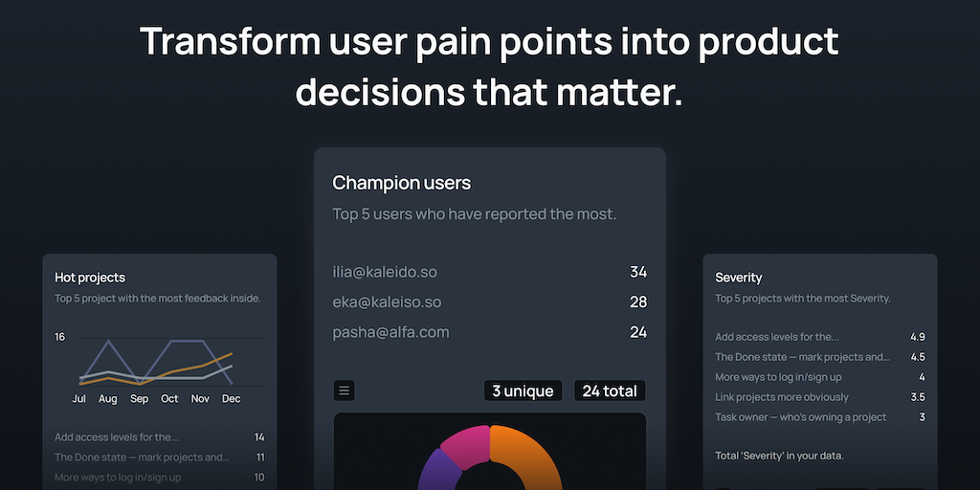Image resolution: width=980 pixels, height=490 pixels.
Task: Open "The Done state" item in Hot projects
Action: click(x=142, y=457)
